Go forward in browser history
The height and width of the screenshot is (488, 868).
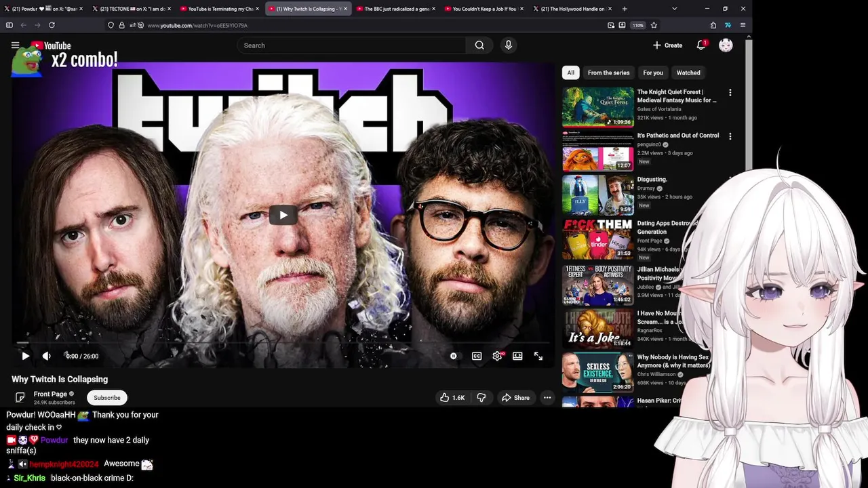pyautogui.click(x=37, y=25)
